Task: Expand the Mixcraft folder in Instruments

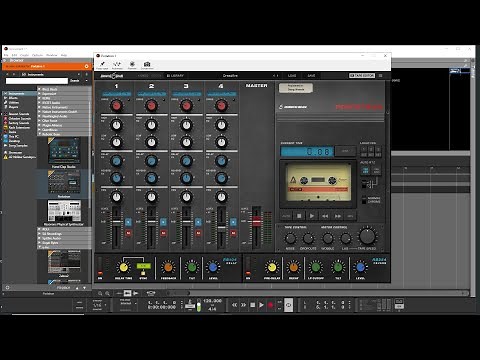Action: pos(39,89)
